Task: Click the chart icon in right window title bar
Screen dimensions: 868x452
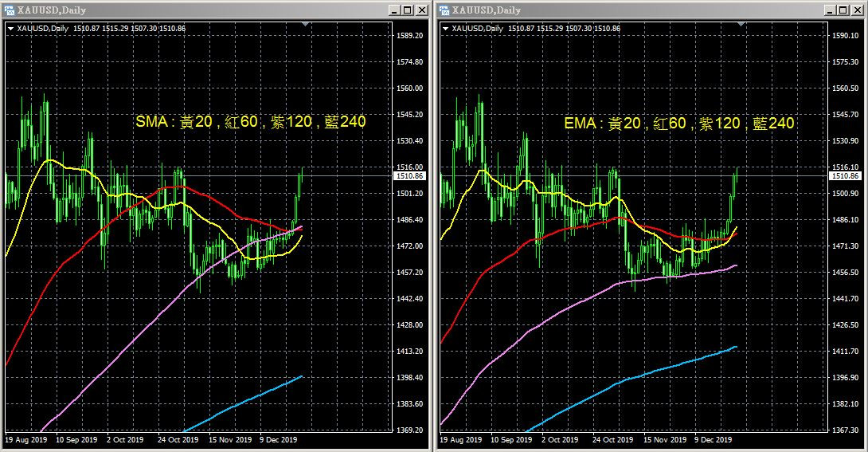Action: pyautogui.click(x=444, y=10)
